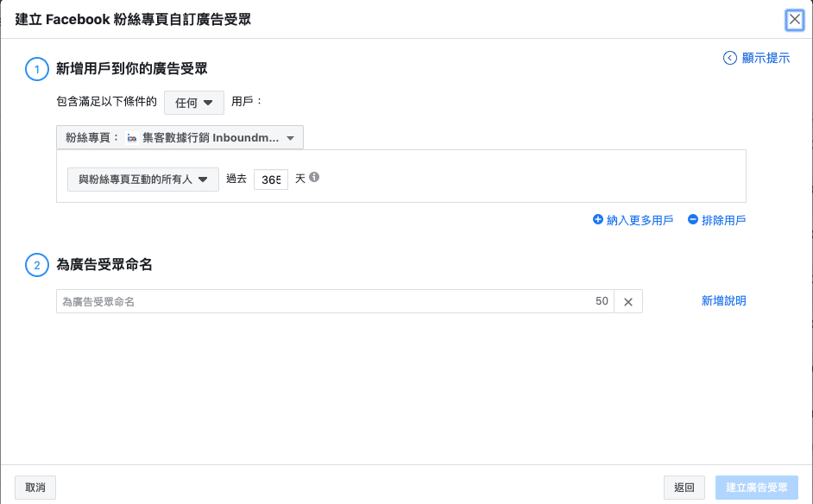Click the info icon next to 天
The image size is (813, 504).
point(314,177)
